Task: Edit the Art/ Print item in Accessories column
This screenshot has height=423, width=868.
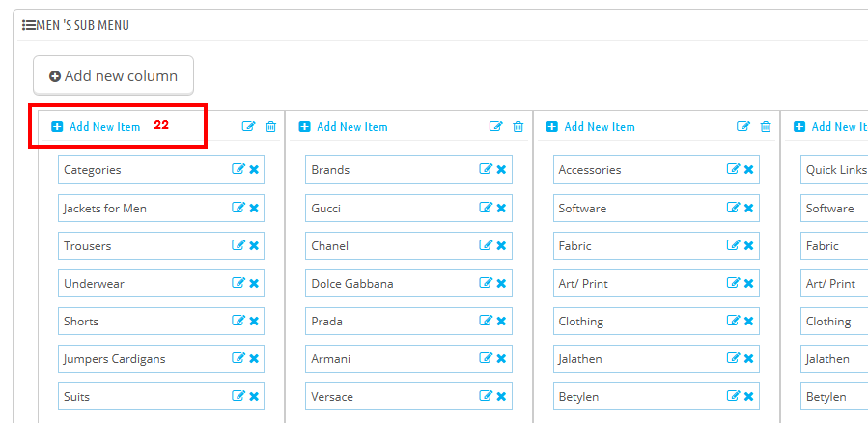Action: [x=733, y=284]
